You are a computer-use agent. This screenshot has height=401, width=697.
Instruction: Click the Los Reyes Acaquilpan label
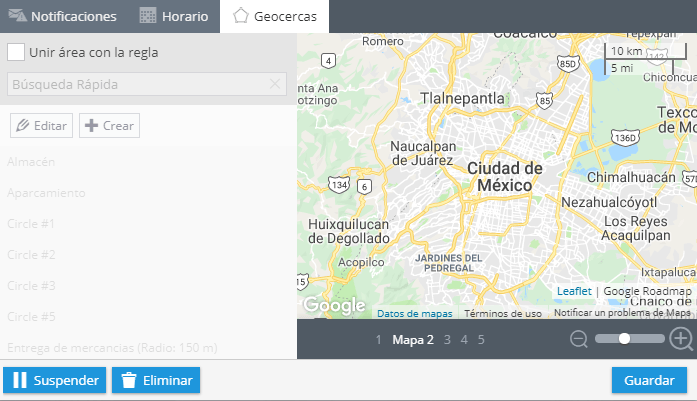(636, 228)
